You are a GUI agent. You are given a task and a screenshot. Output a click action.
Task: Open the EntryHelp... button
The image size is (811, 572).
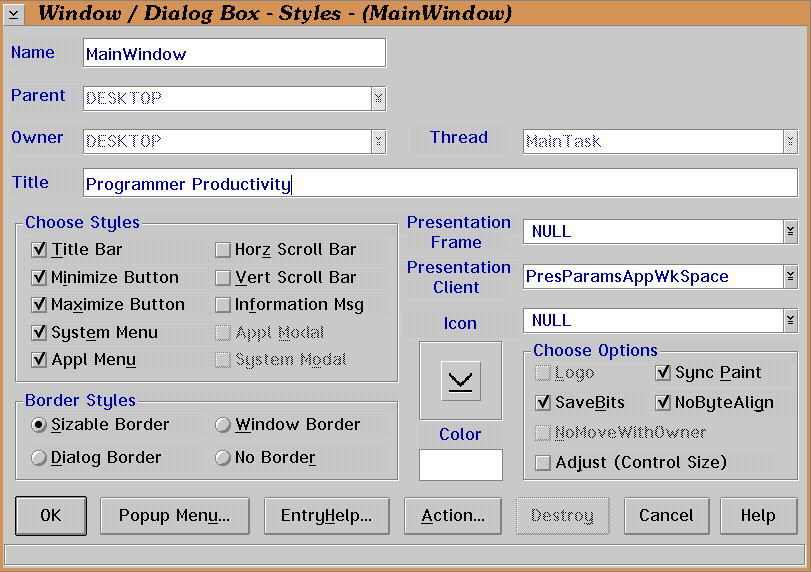(x=326, y=516)
